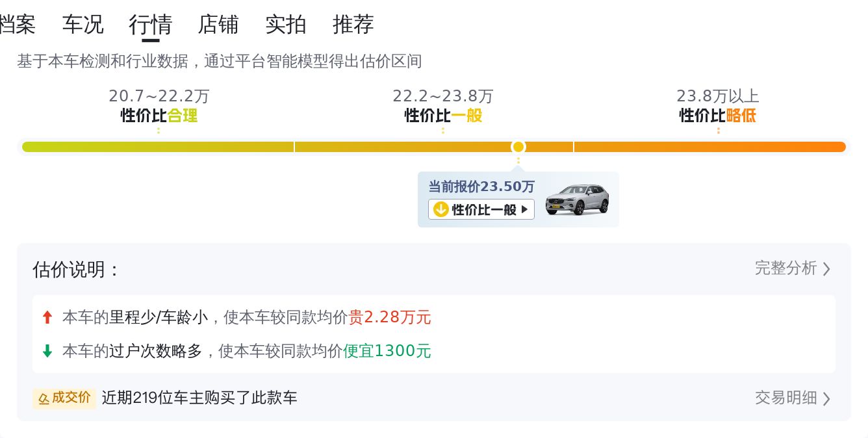
Task: Click the yellow circular download icon beside 性价比一般
Action: pos(441,209)
